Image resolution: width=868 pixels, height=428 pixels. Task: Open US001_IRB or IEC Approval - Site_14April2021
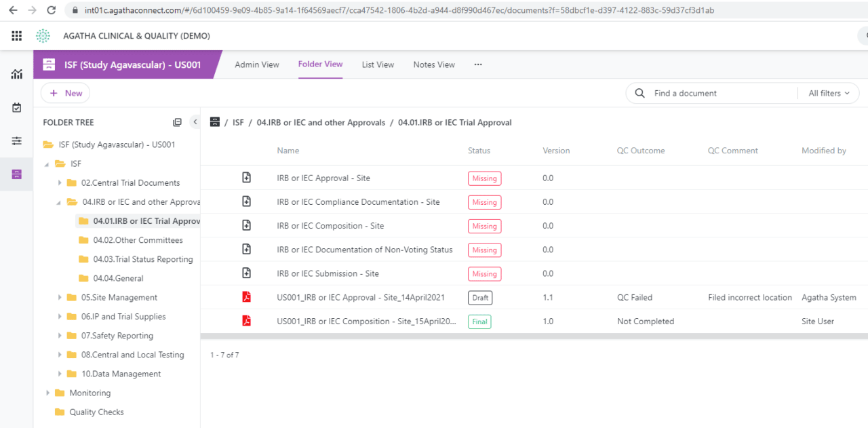pos(361,297)
